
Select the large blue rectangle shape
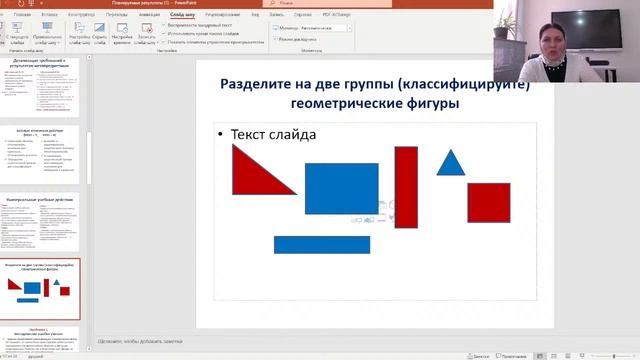coord(342,189)
